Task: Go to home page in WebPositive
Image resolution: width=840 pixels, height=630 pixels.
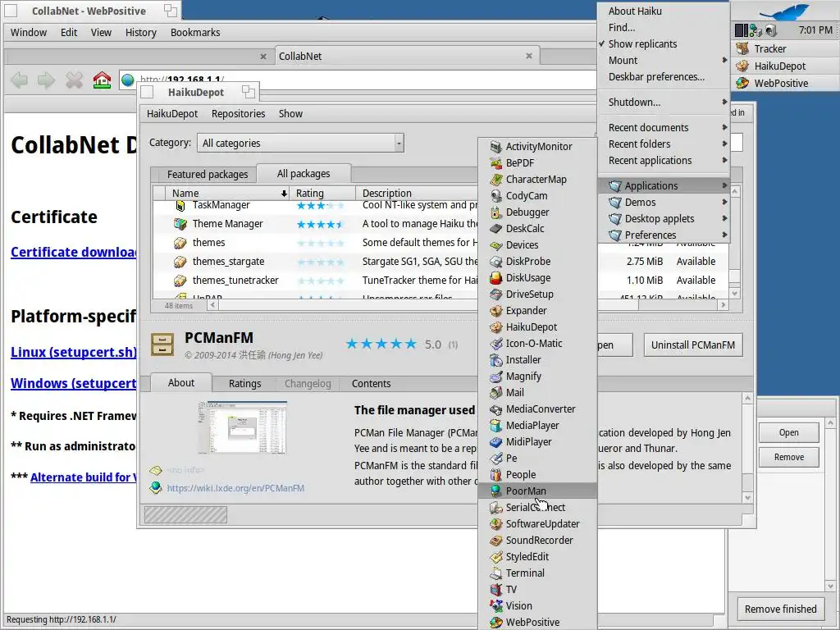Action: tap(102, 80)
